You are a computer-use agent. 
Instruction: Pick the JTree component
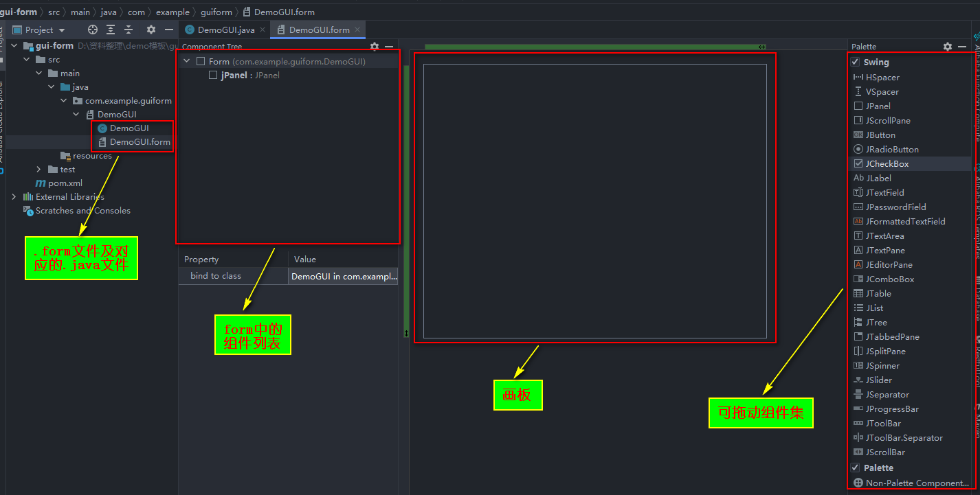tap(870, 323)
